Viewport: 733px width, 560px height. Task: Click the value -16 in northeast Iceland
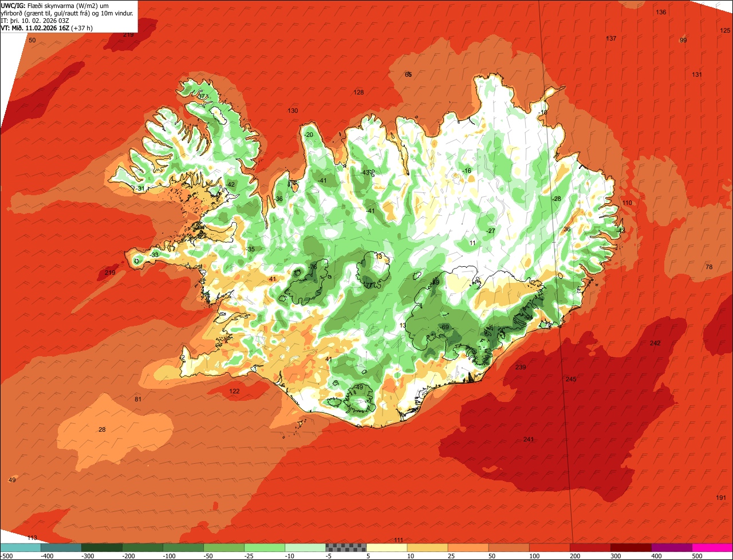466,171
